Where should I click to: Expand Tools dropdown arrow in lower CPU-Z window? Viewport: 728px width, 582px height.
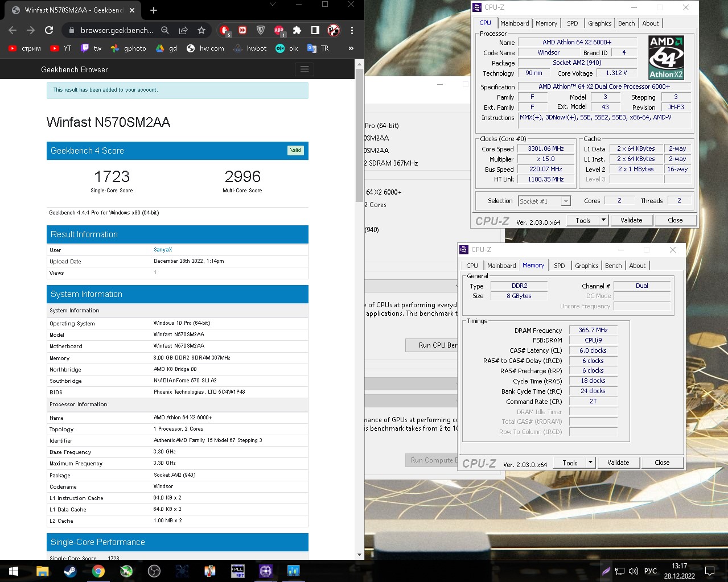tap(591, 463)
